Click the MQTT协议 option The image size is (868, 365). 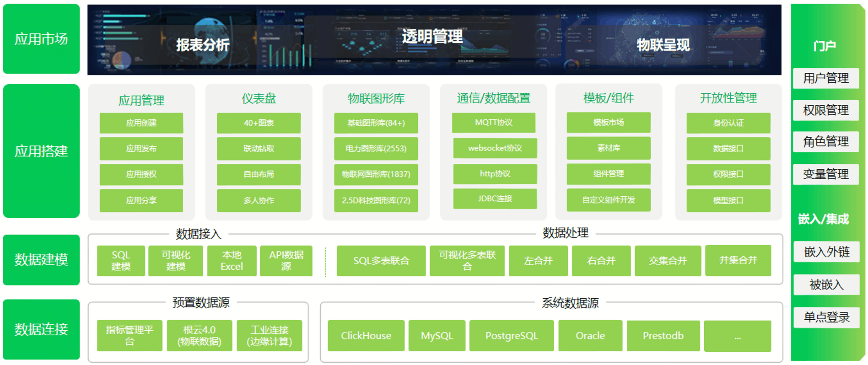(x=493, y=123)
